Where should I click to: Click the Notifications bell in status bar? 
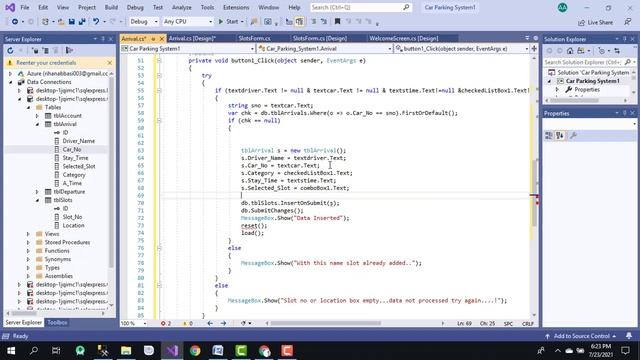(629, 336)
